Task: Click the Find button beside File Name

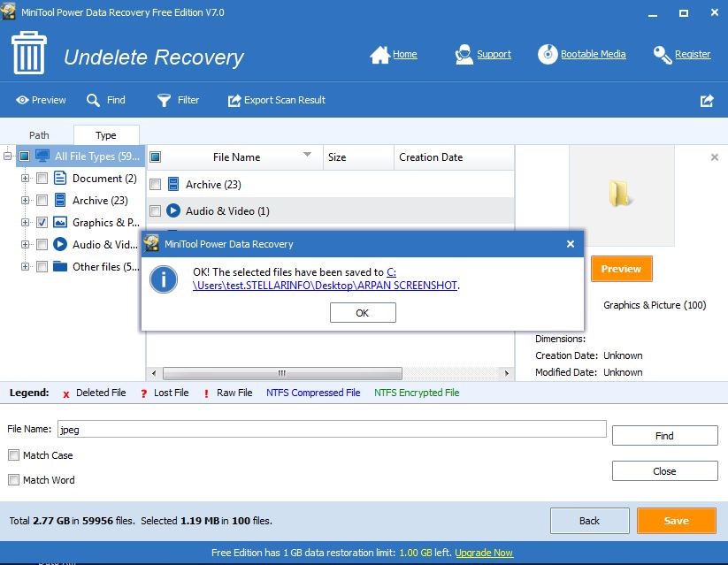Action: point(664,436)
